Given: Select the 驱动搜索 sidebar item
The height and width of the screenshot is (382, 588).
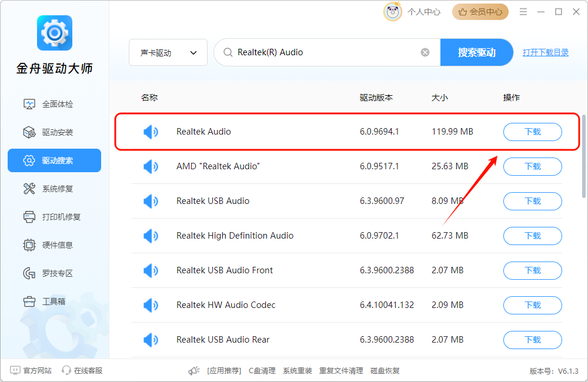Looking at the screenshot, I should tap(54, 160).
